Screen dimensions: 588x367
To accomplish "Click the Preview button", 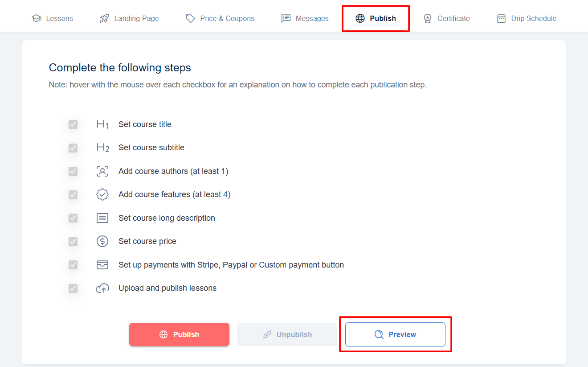I will tap(395, 334).
